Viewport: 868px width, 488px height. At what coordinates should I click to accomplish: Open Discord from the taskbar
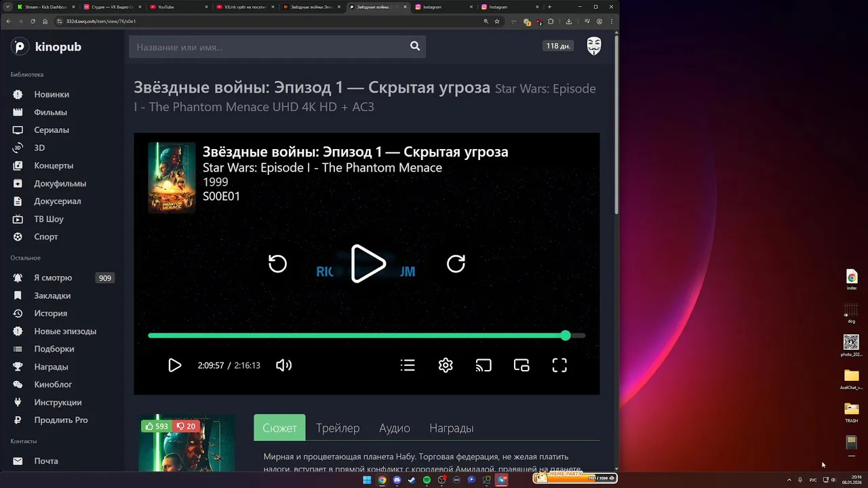(x=397, y=480)
